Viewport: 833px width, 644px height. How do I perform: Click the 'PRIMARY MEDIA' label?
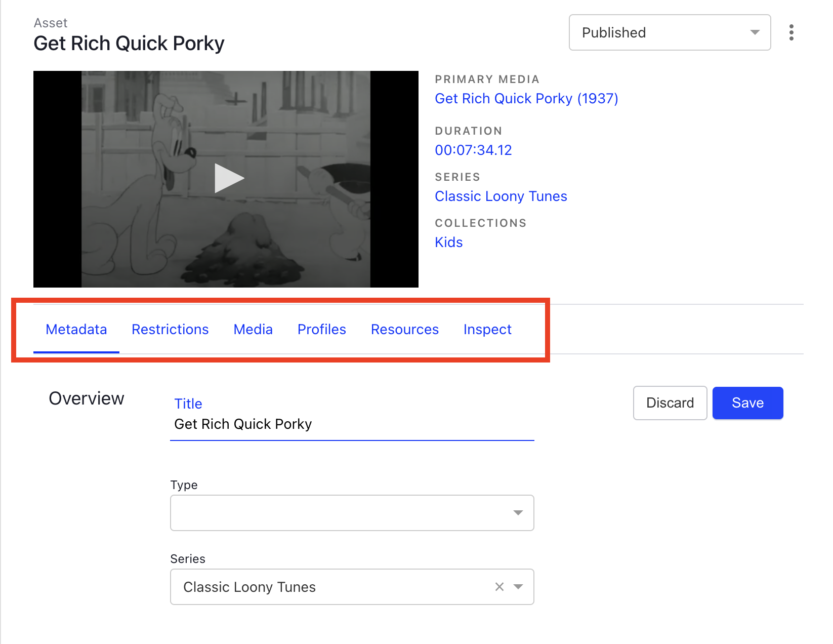487,79
